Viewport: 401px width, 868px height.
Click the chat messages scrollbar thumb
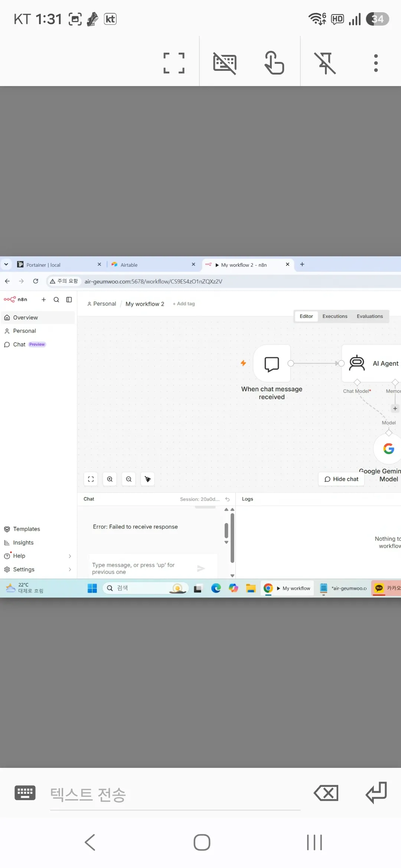[226, 530]
